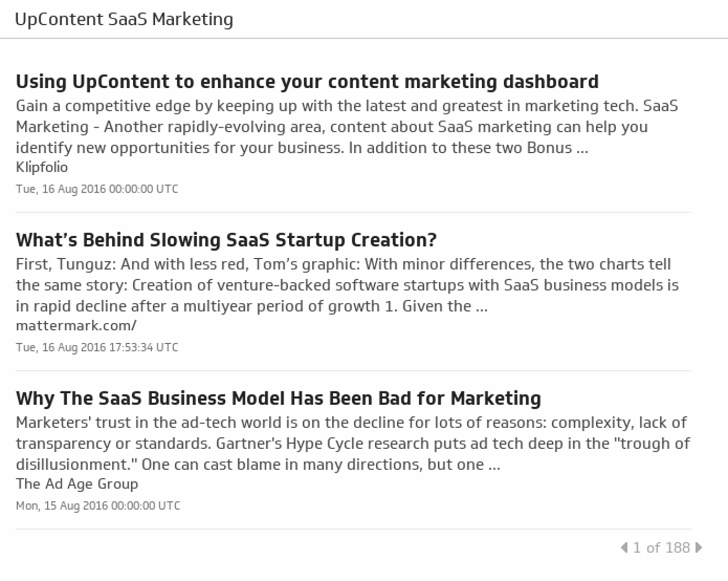Click the divider line under the Klipfolio article
This screenshot has width=728, height=581.
click(353, 212)
